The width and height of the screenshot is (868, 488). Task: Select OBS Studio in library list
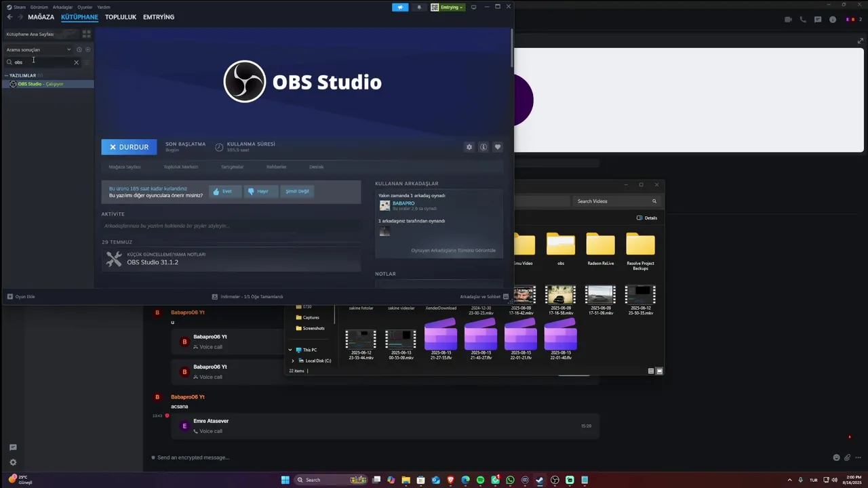pos(48,84)
